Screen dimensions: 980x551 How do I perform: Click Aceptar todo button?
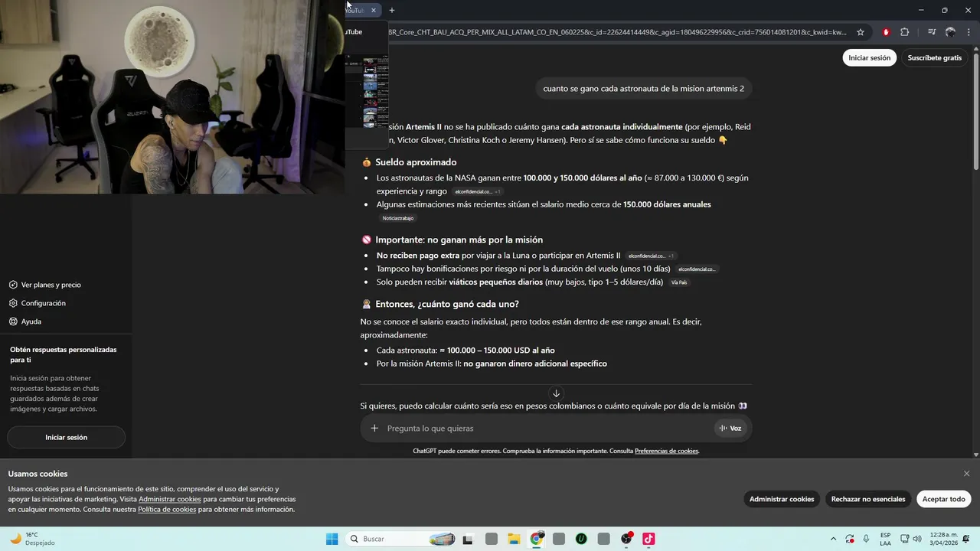coord(943,499)
